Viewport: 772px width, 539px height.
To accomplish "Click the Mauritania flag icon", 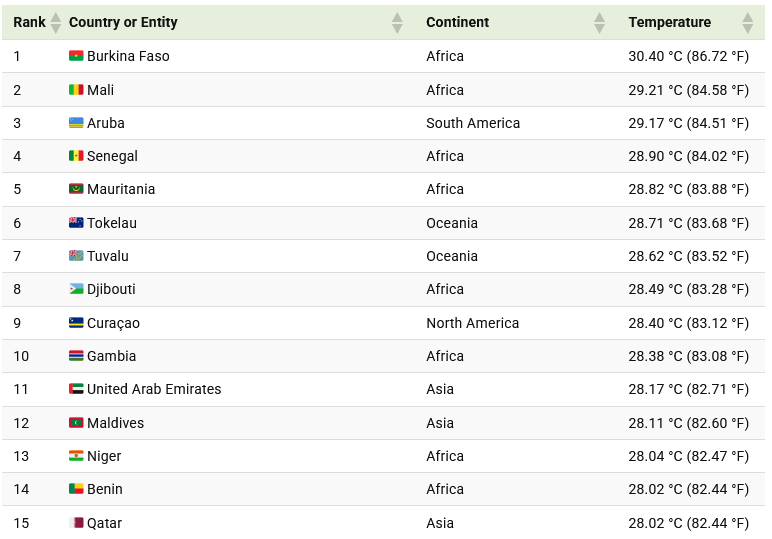I will pyautogui.click(x=76, y=189).
